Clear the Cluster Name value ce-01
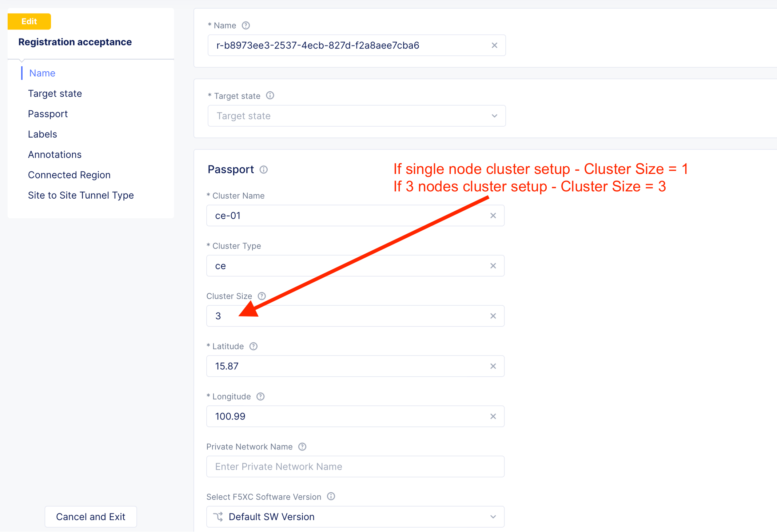Image resolution: width=777 pixels, height=532 pixels. point(493,216)
